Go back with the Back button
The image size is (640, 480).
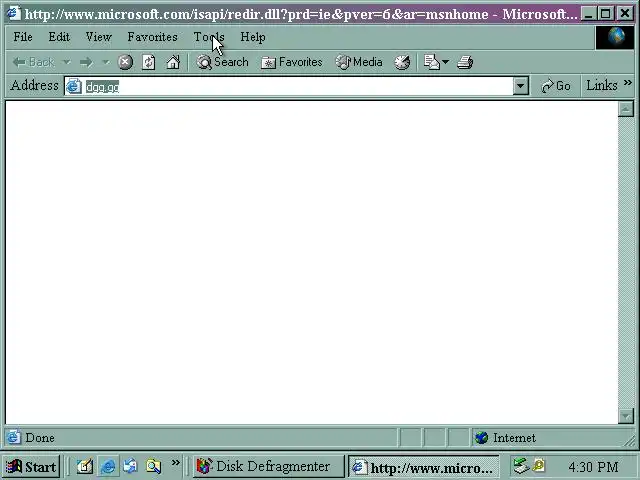(x=33, y=62)
